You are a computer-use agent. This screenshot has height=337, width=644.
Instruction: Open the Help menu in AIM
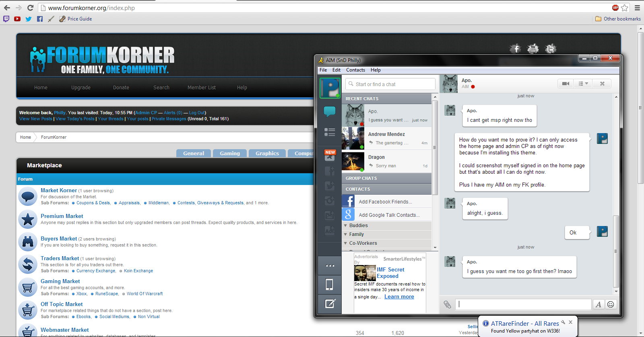(x=376, y=70)
